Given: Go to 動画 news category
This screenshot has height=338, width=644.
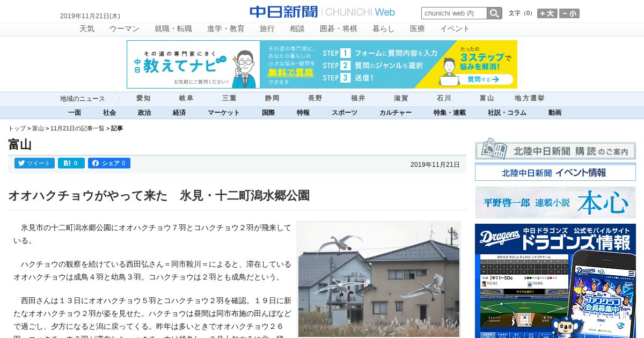Looking at the screenshot, I should 555,113.
